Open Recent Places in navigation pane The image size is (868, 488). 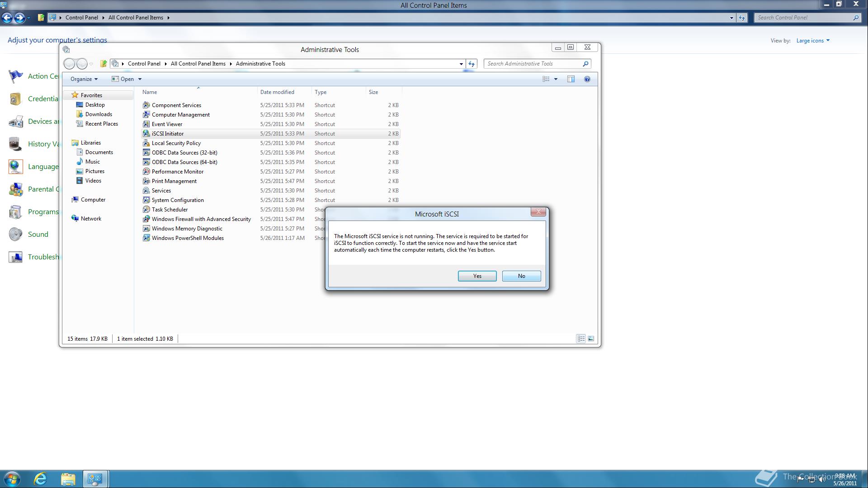(x=101, y=124)
